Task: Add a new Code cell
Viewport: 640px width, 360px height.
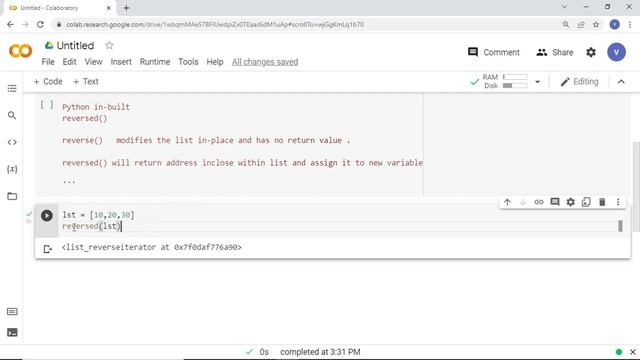Action: [48, 82]
